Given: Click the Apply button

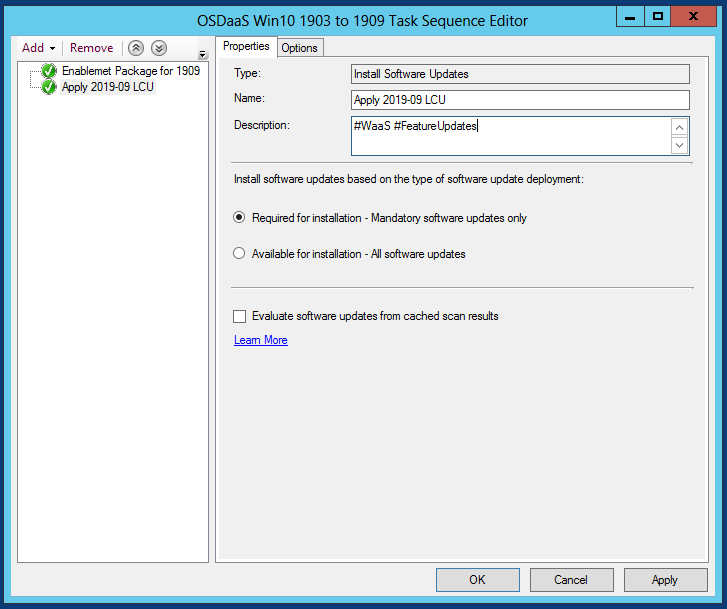Looking at the screenshot, I should click(x=665, y=580).
